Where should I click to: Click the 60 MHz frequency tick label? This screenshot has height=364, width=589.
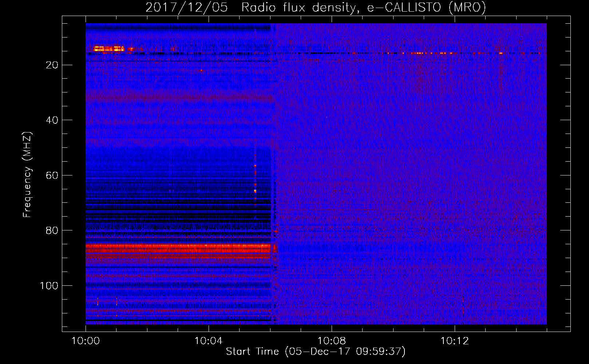coord(52,175)
